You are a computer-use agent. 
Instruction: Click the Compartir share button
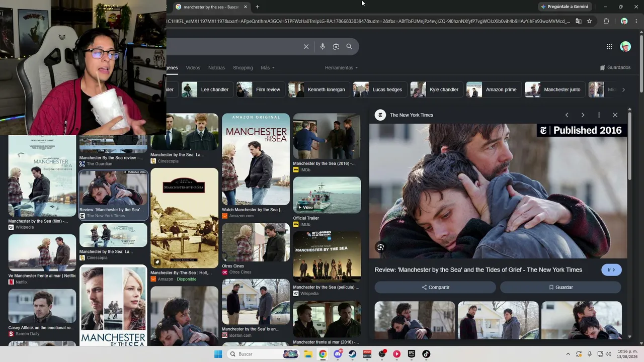click(x=435, y=287)
